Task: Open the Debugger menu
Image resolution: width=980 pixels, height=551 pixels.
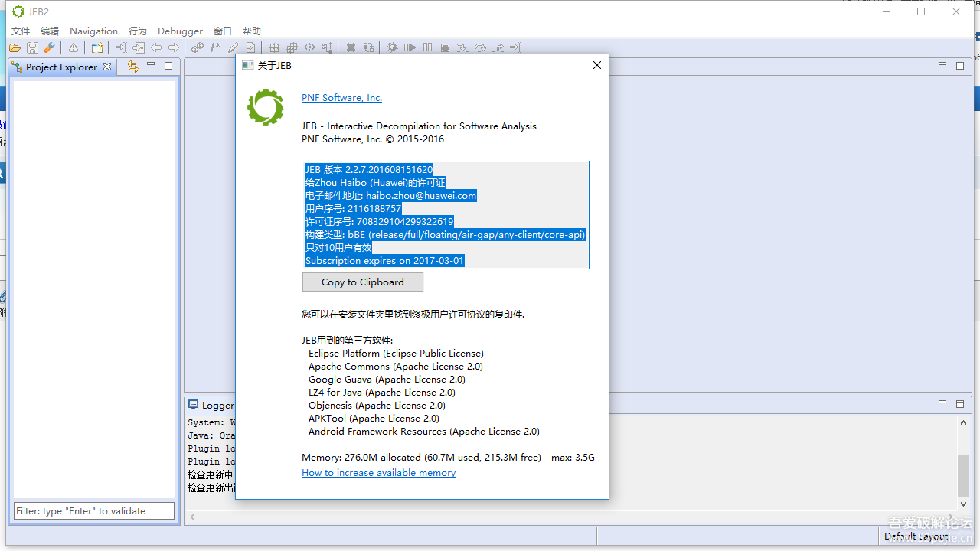Action: [x=180, y=31]
